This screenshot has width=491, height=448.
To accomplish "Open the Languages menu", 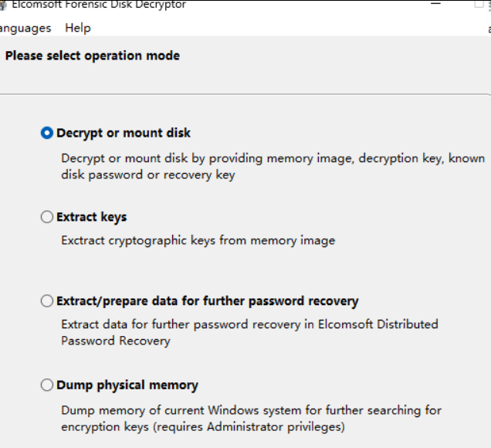I will pyautogui.click(x=25, y=29).
